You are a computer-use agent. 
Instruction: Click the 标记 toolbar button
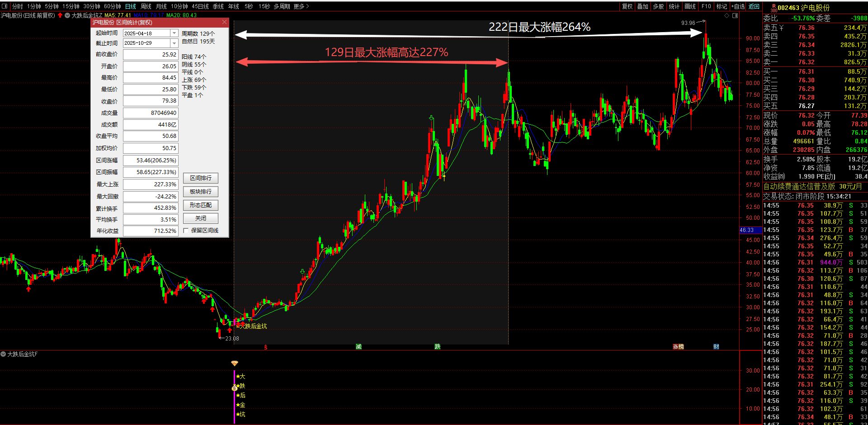click(722, 6)
